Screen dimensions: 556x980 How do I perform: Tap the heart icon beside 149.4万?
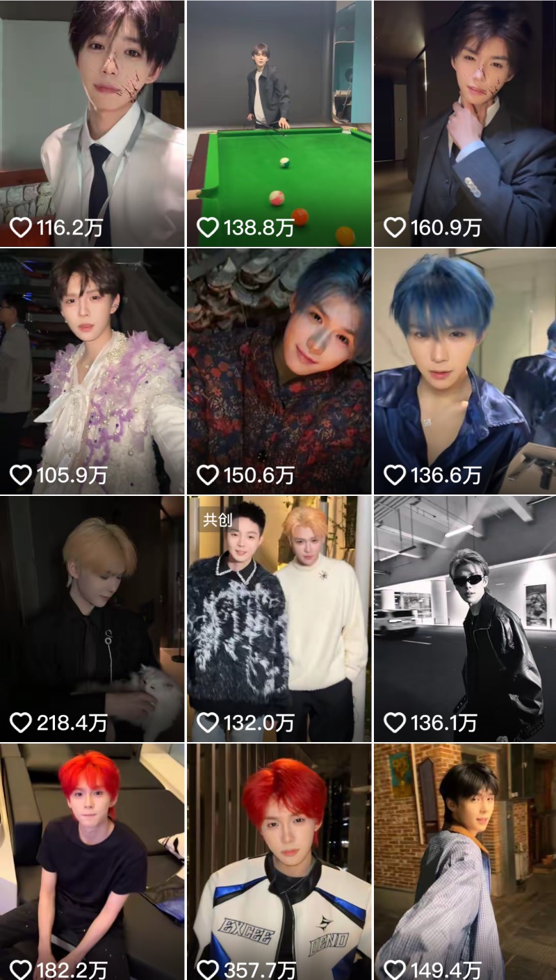point(395,970)
